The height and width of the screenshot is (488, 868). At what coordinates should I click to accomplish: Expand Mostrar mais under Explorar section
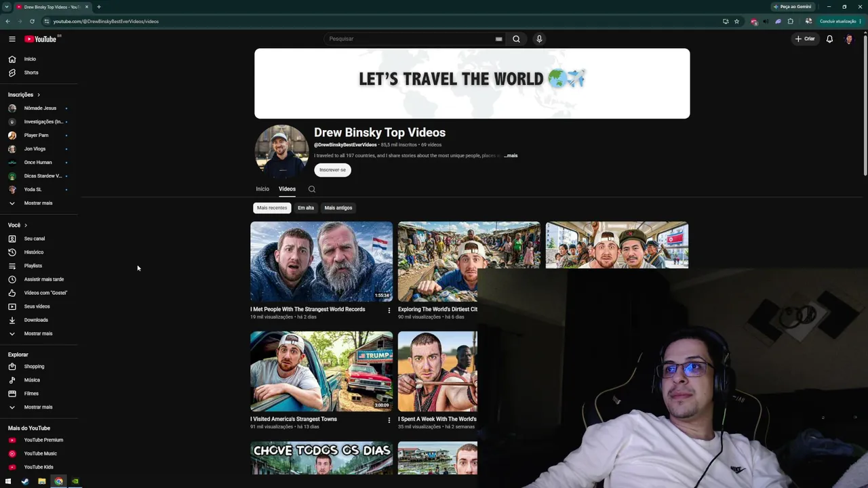tap(38, 407)
